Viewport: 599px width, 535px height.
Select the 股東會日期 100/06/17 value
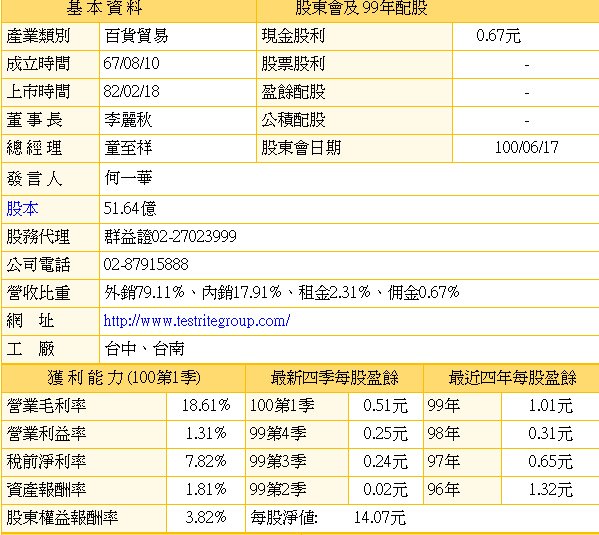pos(526,148)
